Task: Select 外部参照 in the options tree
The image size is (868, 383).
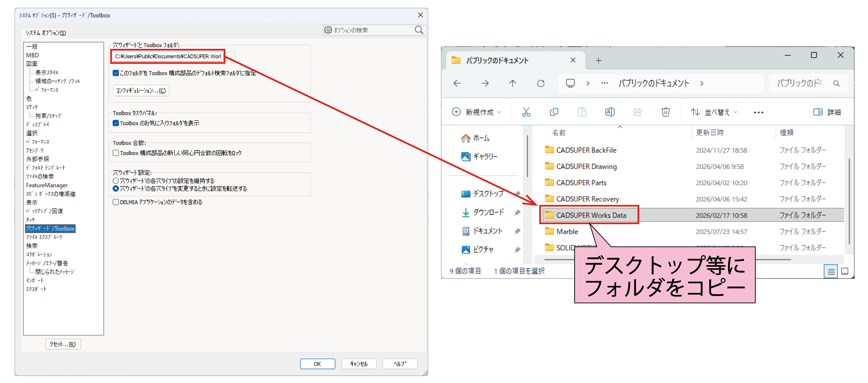Action: tap(37, 159)
